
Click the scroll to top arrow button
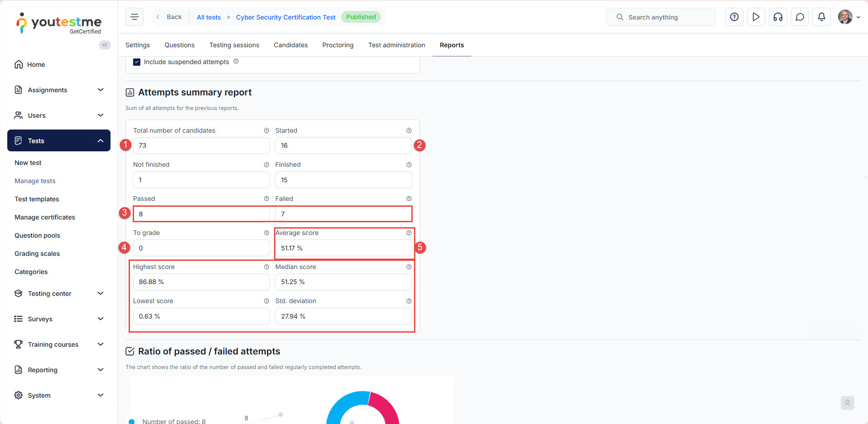coord(847,403)
